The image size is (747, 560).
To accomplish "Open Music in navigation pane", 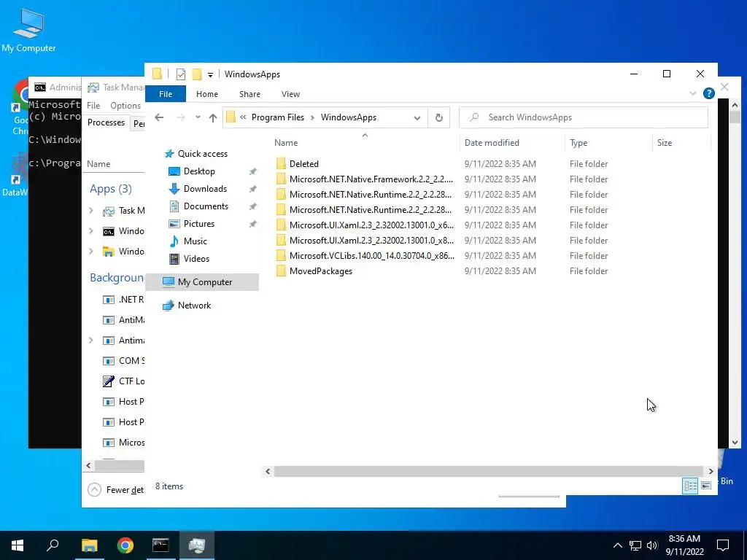I will 196,241.
